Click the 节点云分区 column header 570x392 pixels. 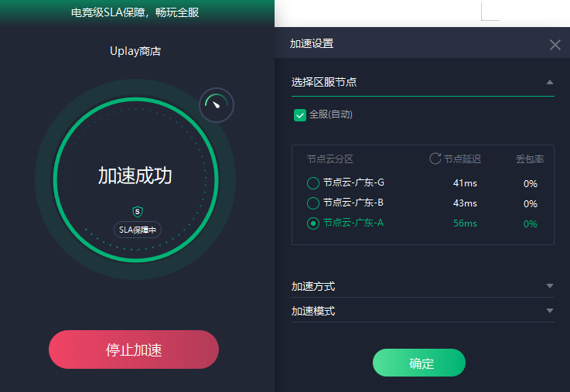[x=330, y=159]
